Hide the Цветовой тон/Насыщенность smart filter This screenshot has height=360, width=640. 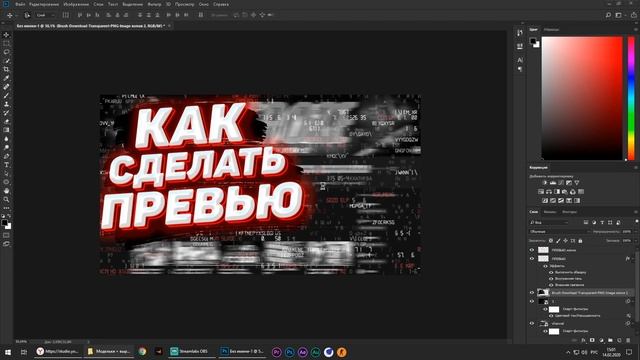click(x=551, y=316)
